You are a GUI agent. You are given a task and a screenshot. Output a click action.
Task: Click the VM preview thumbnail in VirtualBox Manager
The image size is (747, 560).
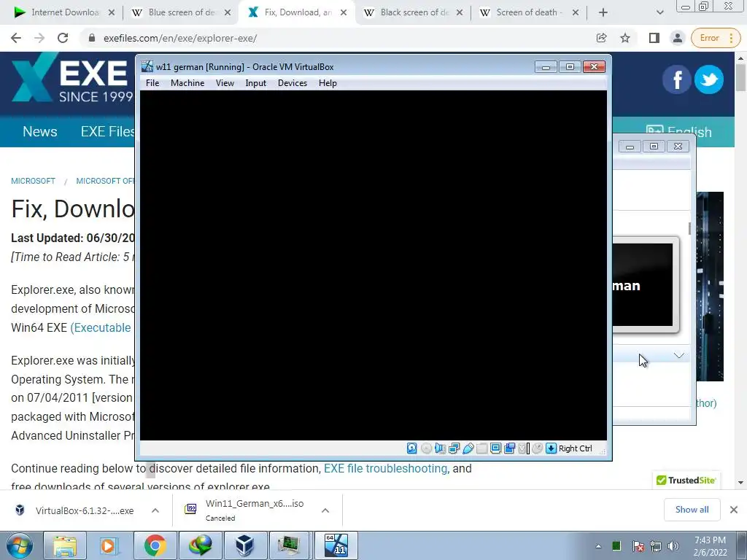click(646, 285)
